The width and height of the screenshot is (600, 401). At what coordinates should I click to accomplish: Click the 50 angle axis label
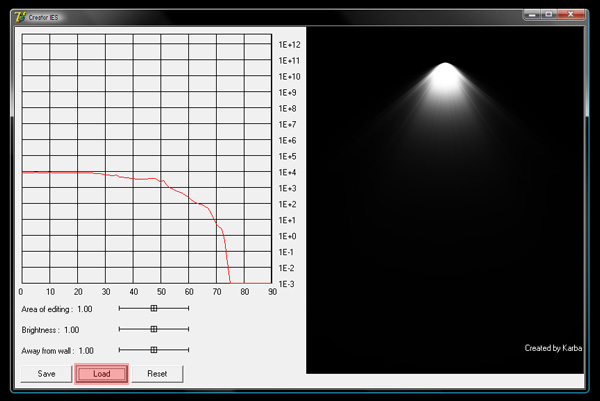point(161,292)
